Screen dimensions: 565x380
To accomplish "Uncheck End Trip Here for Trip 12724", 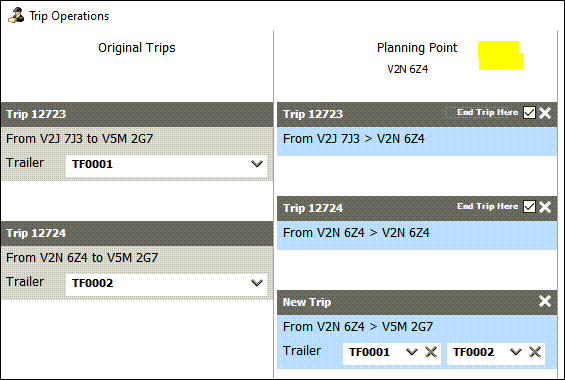I will (x=529, y=207).
